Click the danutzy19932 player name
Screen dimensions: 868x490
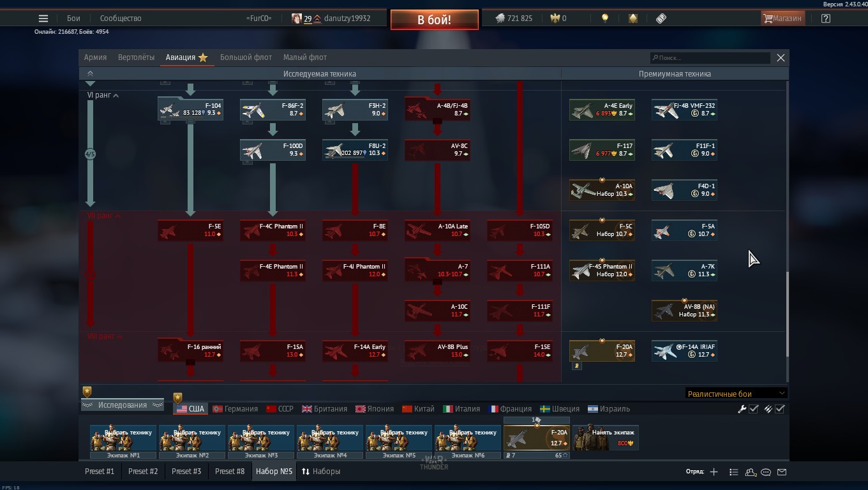347,19
